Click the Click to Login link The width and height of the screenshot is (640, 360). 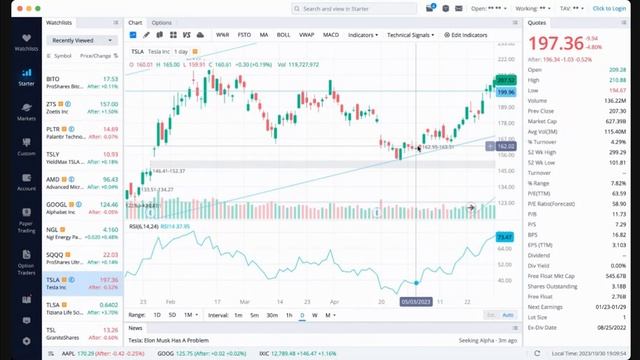(x=609, y=8)
